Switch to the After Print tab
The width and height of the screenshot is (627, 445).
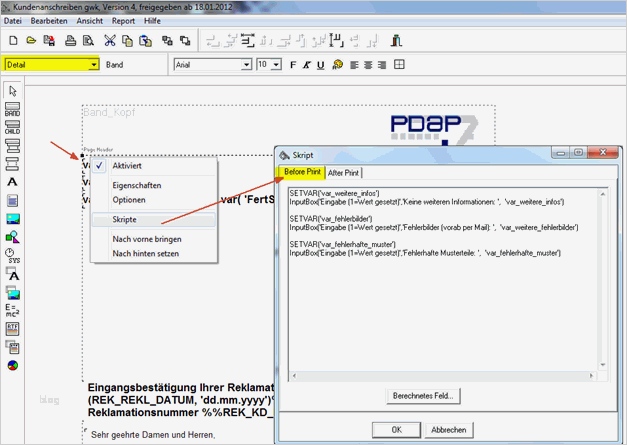[343, 173]
